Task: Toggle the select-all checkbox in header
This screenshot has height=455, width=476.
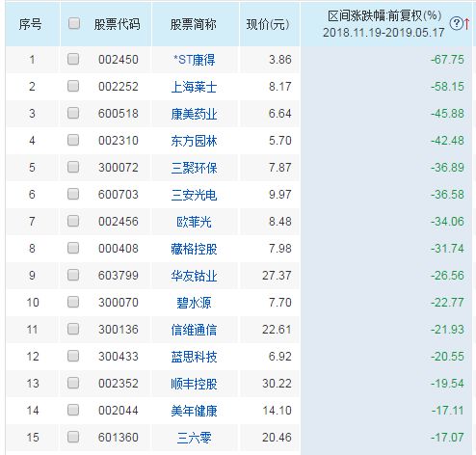Action: (74, 23)
